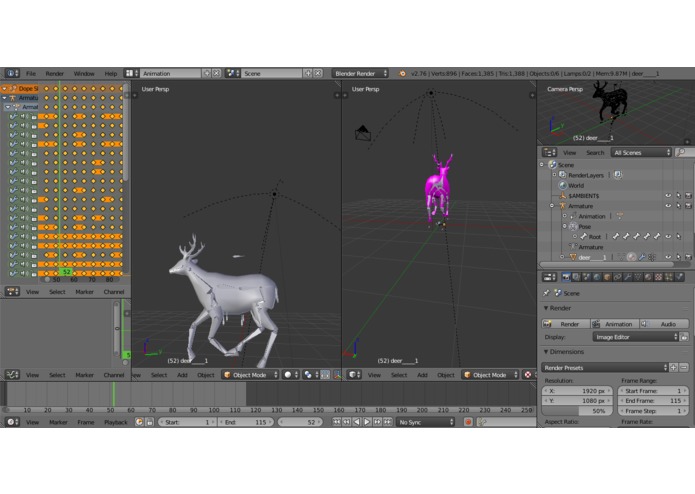Select the camera object in the right viewport

tap(363, 133)
